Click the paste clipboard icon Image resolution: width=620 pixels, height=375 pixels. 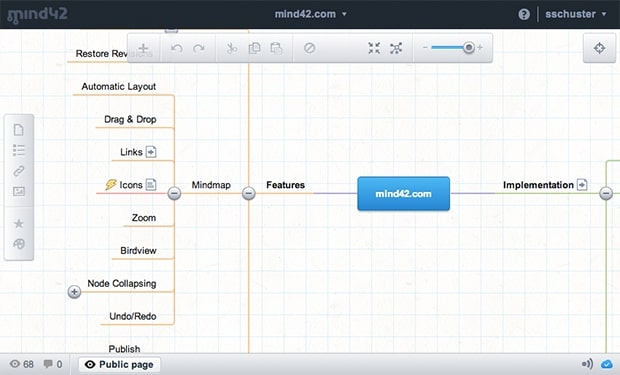pos(276,48)
